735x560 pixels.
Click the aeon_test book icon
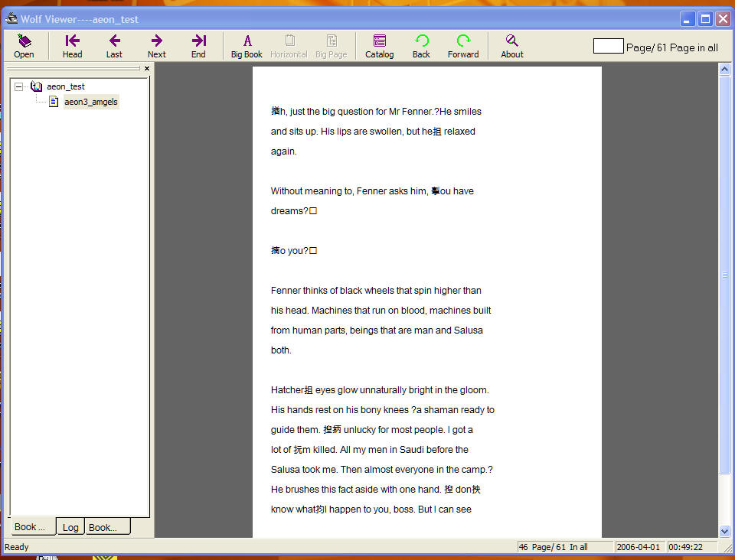tap(36, 86)
